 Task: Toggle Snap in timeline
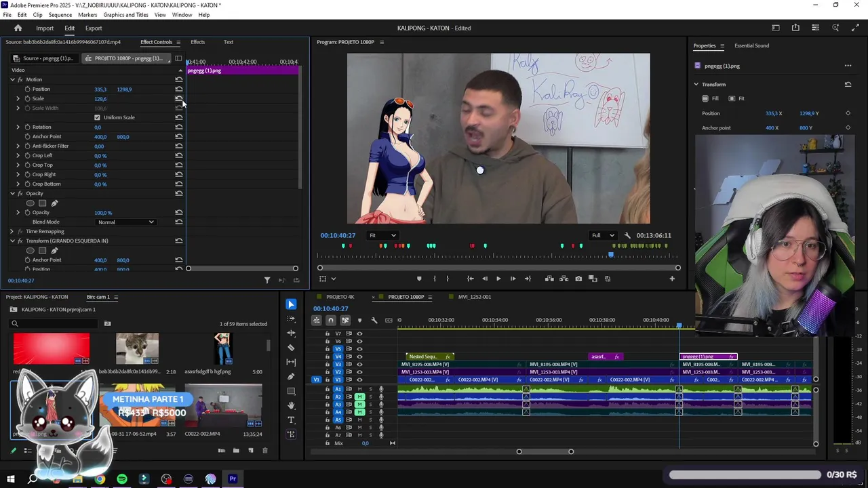331,320
